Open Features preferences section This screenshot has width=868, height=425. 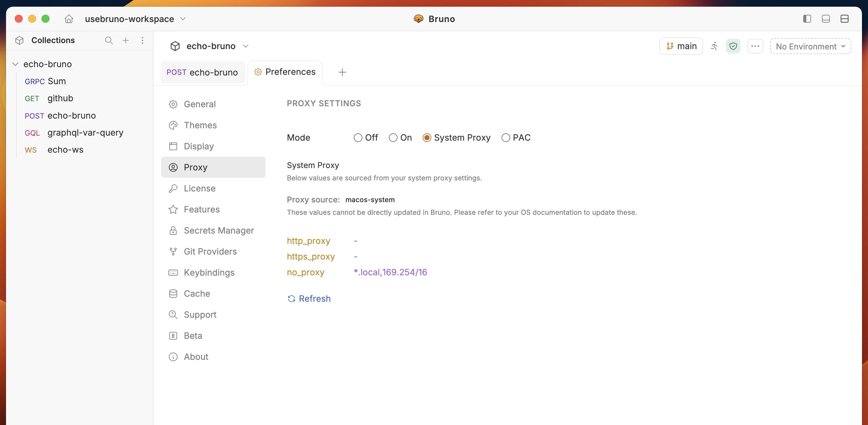(x=213, y=209)
